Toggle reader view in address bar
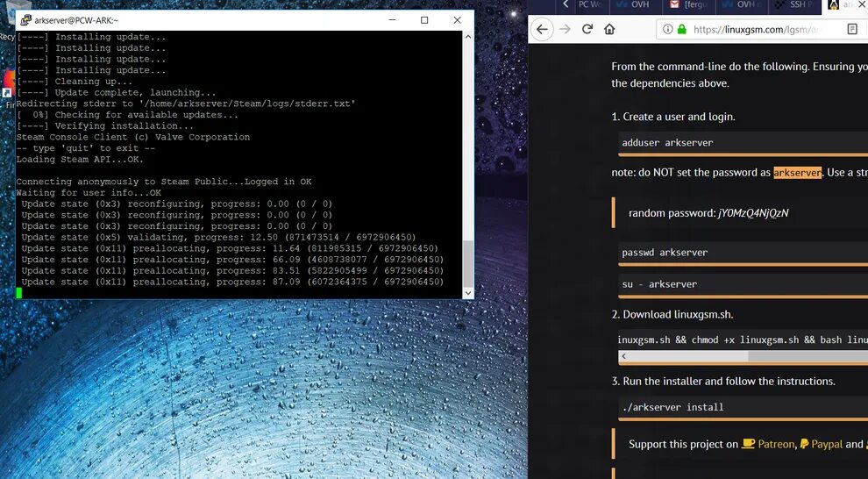 click(852, 29)
